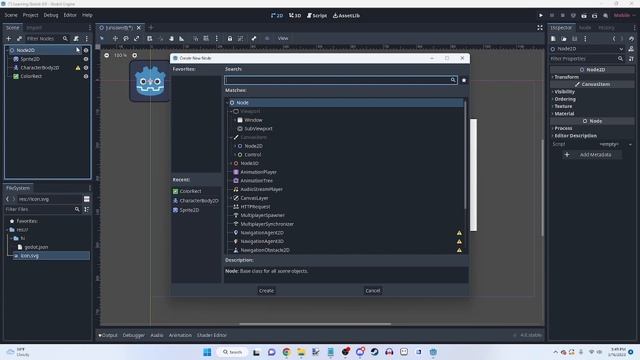Add a new node with the plus icon
Screen dimensions: 640x360
click(9, 38)
